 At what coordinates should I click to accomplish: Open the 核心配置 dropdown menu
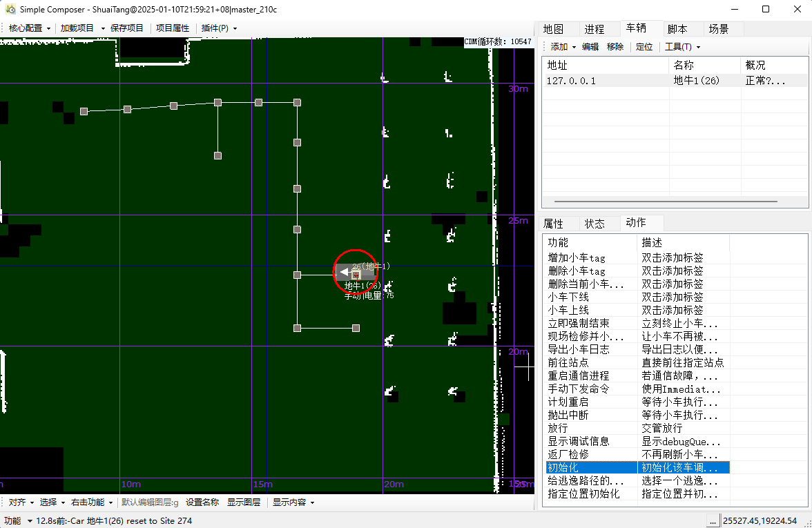tap(29, 28)
